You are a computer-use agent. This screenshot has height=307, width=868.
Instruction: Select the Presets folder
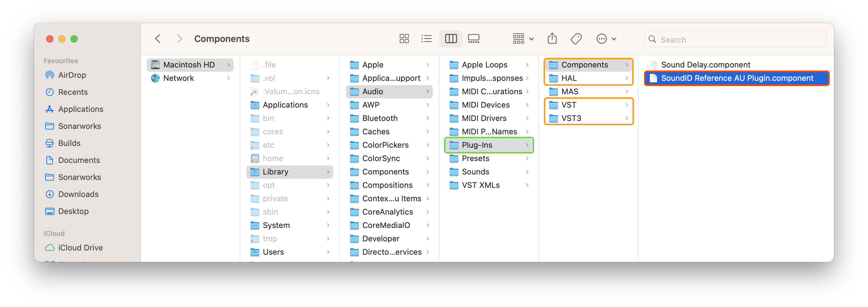[x=489, y=158]
